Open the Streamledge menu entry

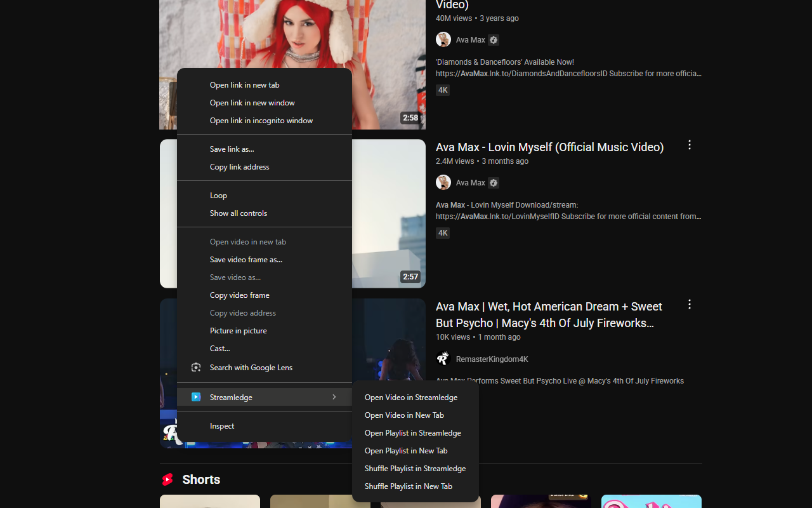click(x=265, y=397)
